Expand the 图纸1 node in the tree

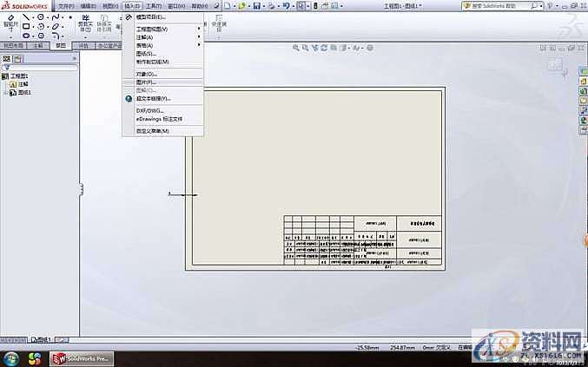(5, 93)
